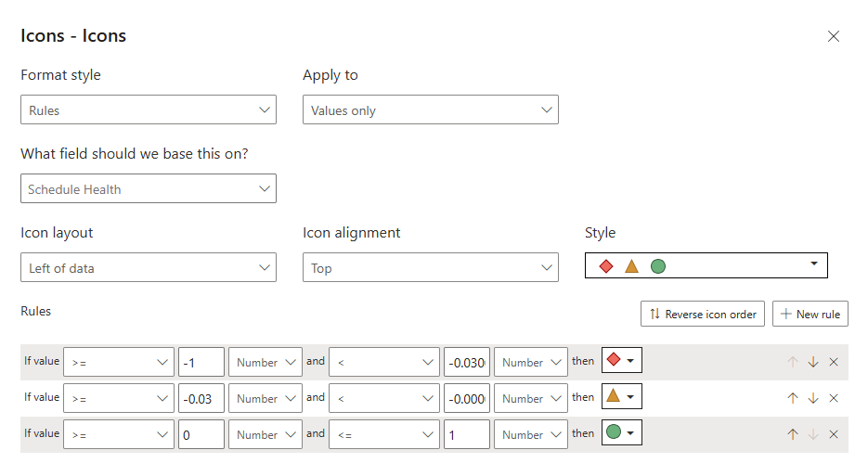Move the yellow triangle rule down
The height and width of the screenshot is (476, 868).
tap(813, 398)
